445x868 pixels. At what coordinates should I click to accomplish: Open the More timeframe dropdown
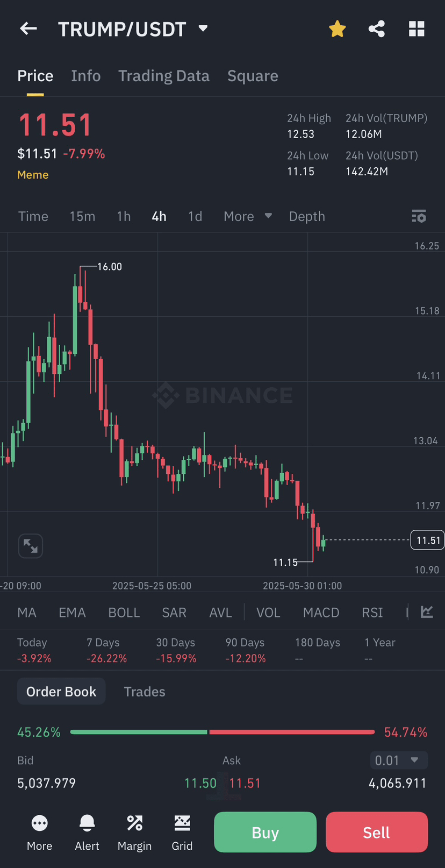pyautogui.click(x=248, y=216)
